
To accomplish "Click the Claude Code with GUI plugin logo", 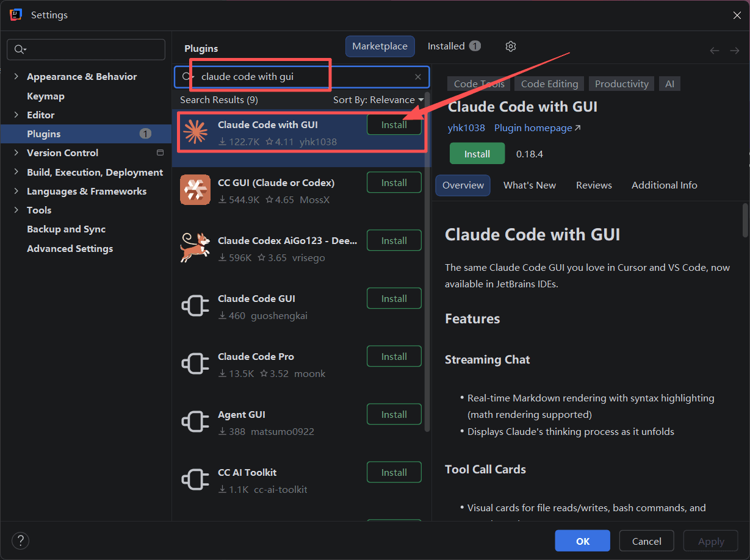I will pyautogui.click(x=195, y=132).
